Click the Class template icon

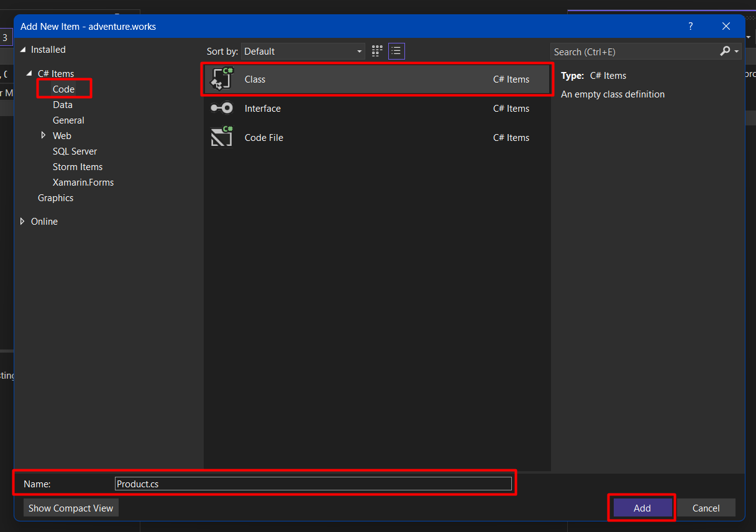pyautogui.click(x=222, y=79)
